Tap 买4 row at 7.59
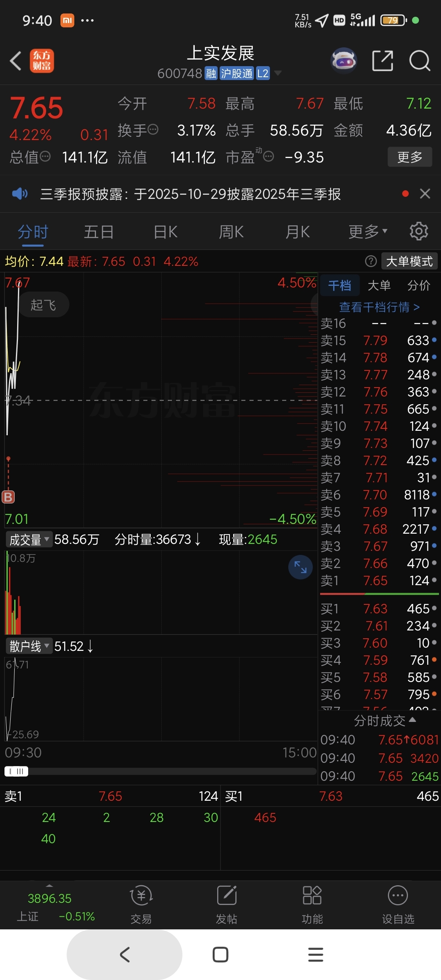This screenshot has width=441, height=980. point(379,660)
